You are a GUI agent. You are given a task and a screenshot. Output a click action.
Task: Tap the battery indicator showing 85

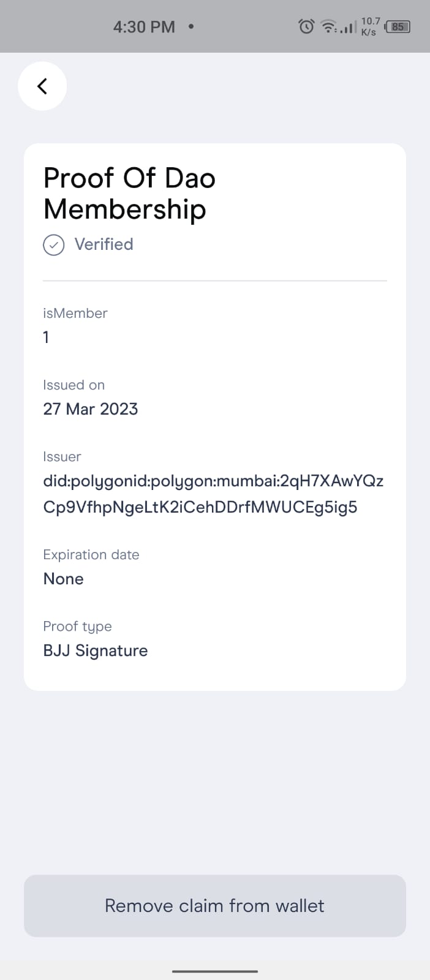coord(398,26)
